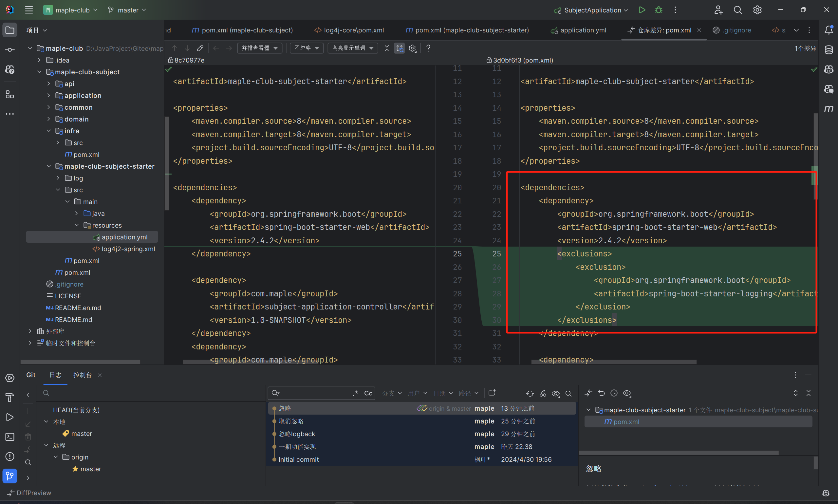Run SubjectApplication with the play icon
Screen dimensions: 838x504
pos(642,10)
